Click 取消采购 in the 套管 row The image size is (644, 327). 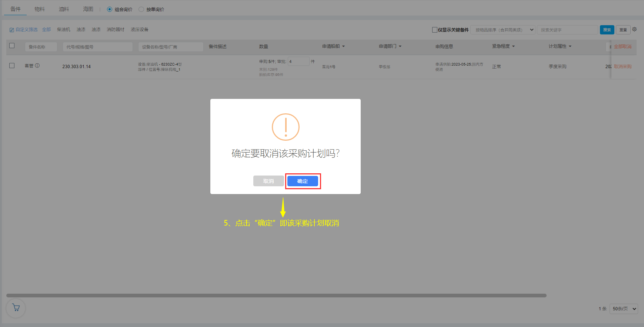[x=623, y=67]
